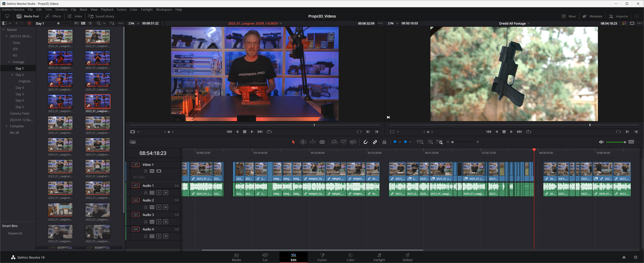Screen dimensions: 644x263
Task: Open the Sound Library panel
Action: tap(101, 16)
